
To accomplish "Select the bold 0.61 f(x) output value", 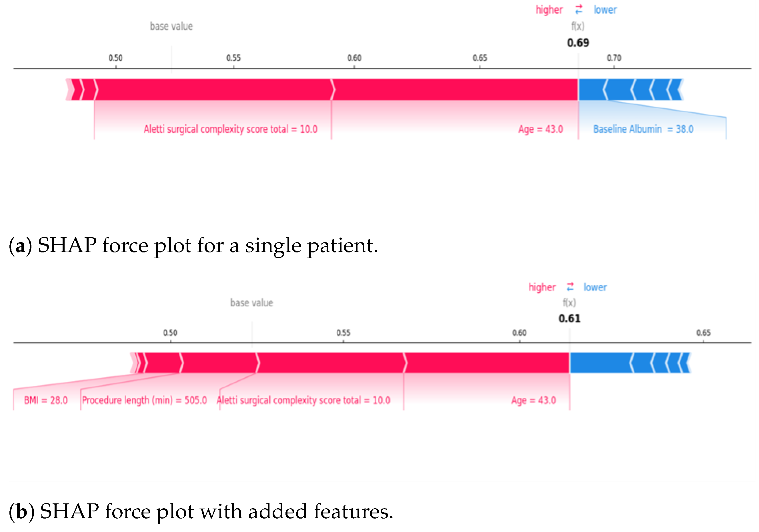I will coord(569,319).
